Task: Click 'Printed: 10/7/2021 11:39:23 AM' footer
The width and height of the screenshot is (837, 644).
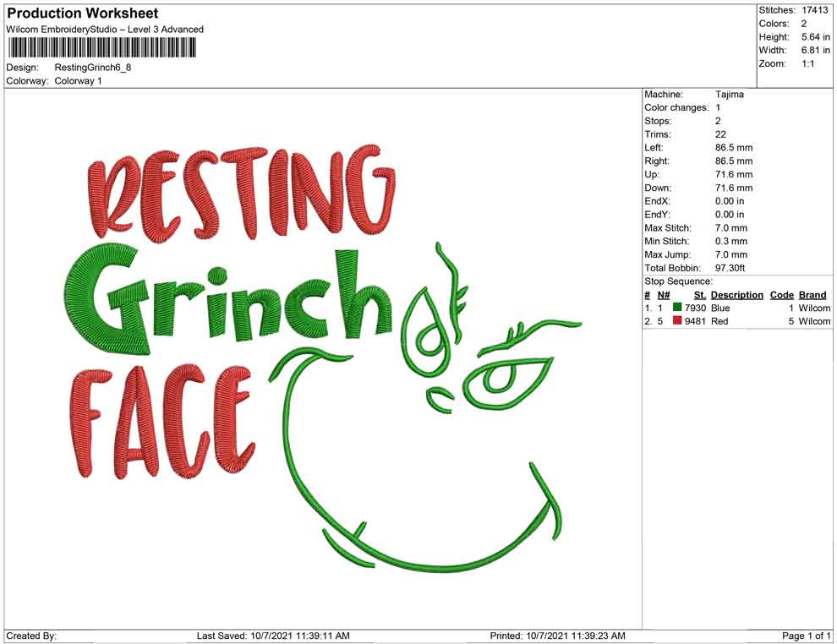Action: (557, 636)
